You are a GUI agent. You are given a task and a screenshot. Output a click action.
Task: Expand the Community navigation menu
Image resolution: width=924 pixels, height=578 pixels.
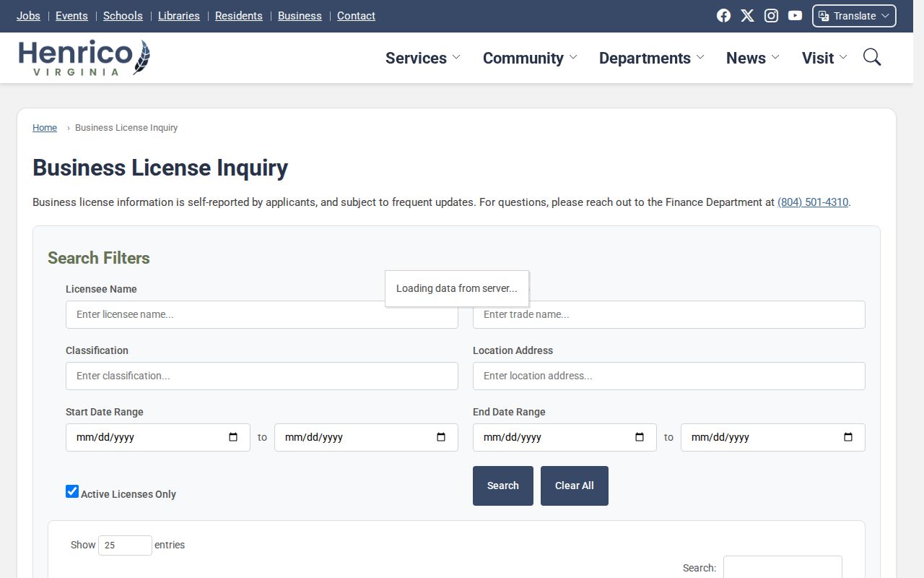[530, 58]
